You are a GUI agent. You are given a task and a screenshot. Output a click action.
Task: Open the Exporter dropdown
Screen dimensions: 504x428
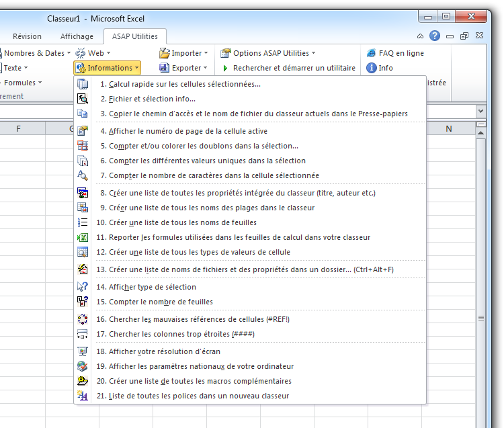183,68
